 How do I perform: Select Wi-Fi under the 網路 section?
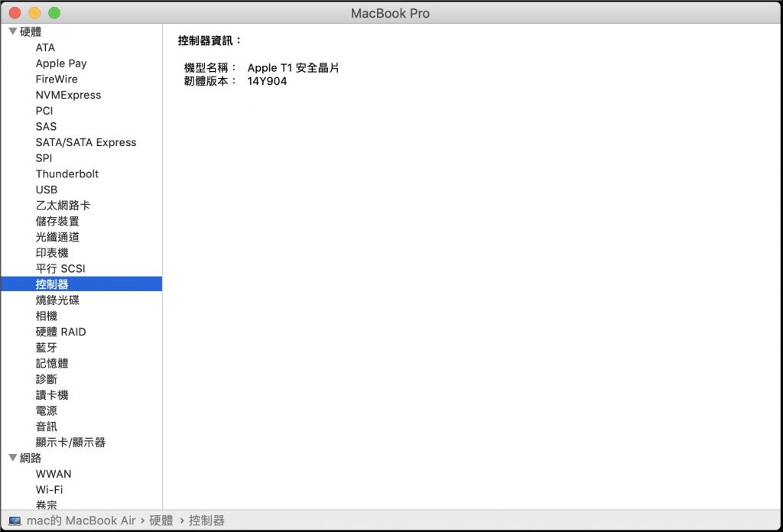(x=50, y=489)
